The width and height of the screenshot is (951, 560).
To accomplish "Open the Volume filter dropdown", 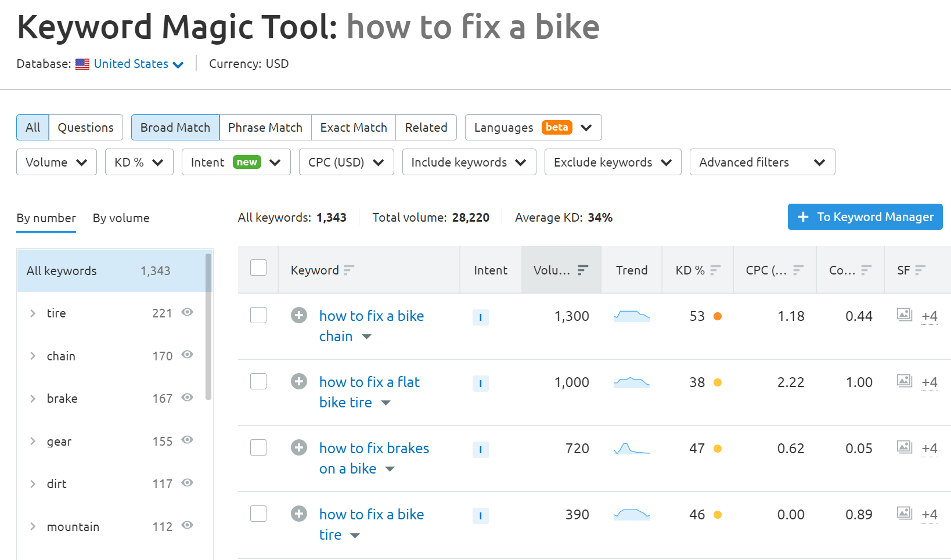I will pos(56,162).
